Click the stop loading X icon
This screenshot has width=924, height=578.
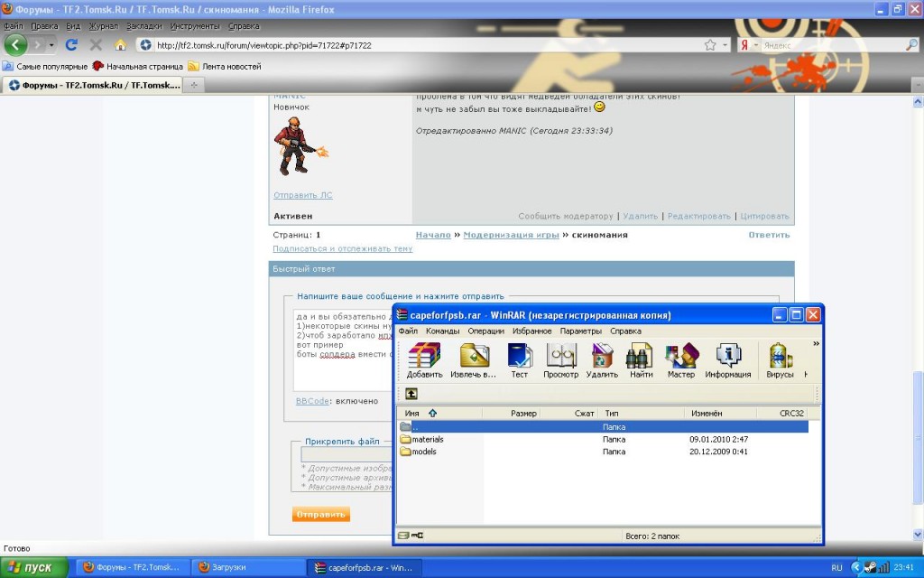(x=96, y=45)
